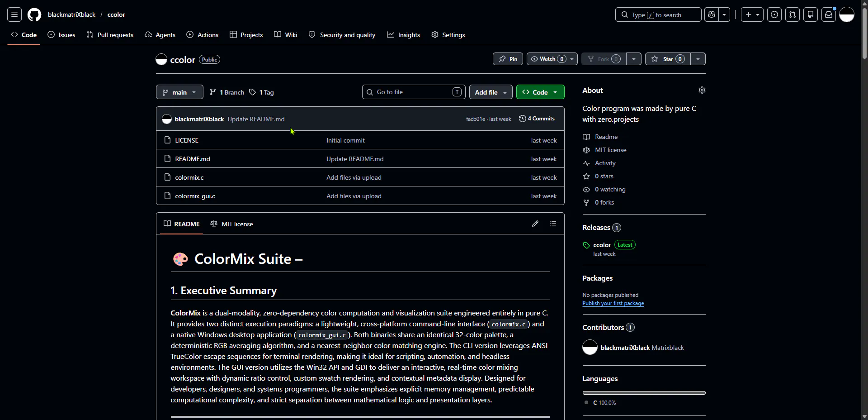Open the global navigation hamburger menu
This screenshot has width=868, height=420.
[x=14, y=14]
